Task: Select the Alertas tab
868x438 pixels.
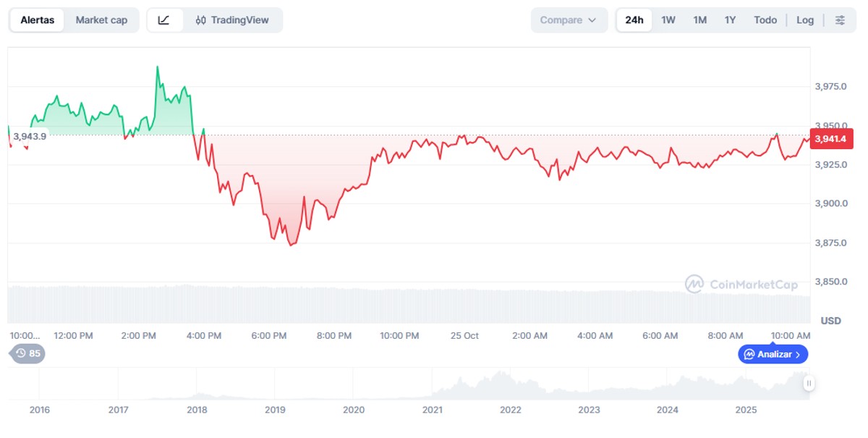Action: point(38,20)
